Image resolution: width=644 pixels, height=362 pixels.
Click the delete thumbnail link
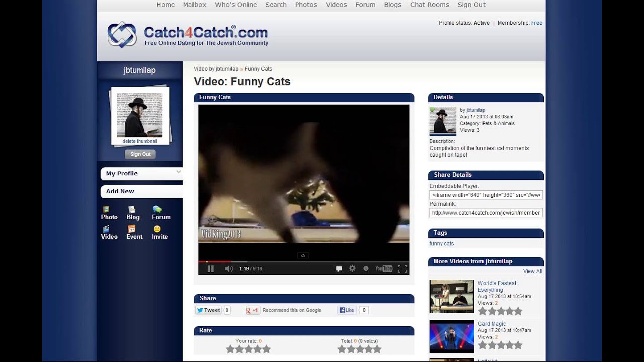(140, 141)
